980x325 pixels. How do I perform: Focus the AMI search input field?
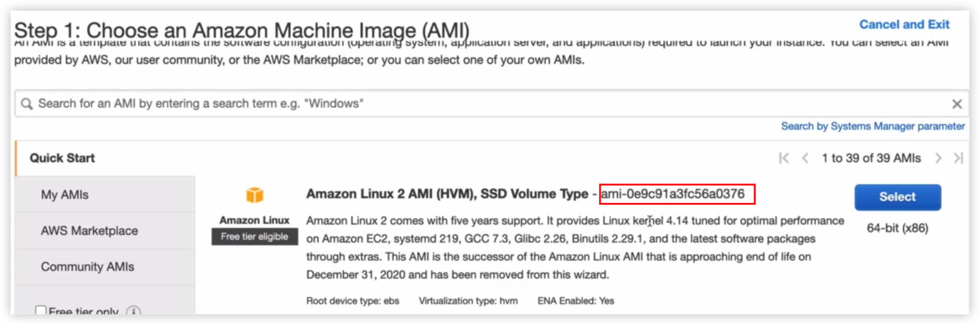pyautogui.click(x=471, y=104)
